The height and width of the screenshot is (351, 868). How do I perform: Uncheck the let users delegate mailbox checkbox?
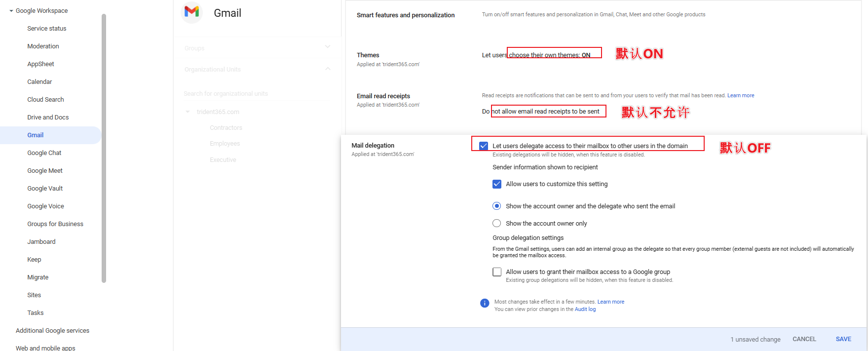point(484,146)
